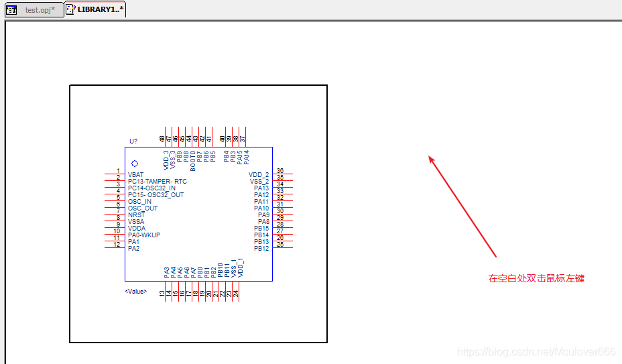Click the library icon on LIBRARY1 tab
Viewport: 622px width, 364px height.
coord(70,10)
